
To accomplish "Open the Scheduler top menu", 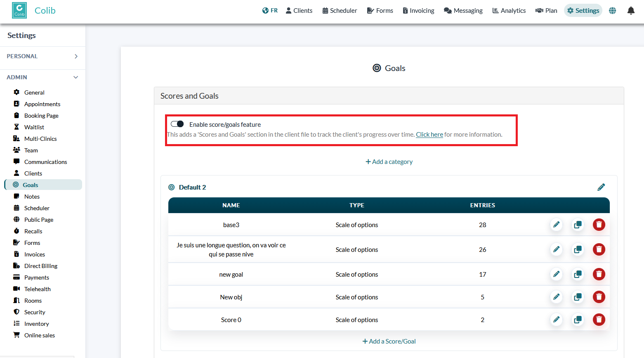I will 340,11.
